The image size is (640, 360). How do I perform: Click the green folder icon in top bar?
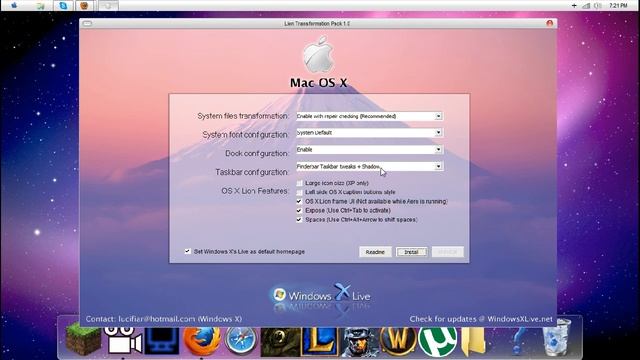point(40,6)
